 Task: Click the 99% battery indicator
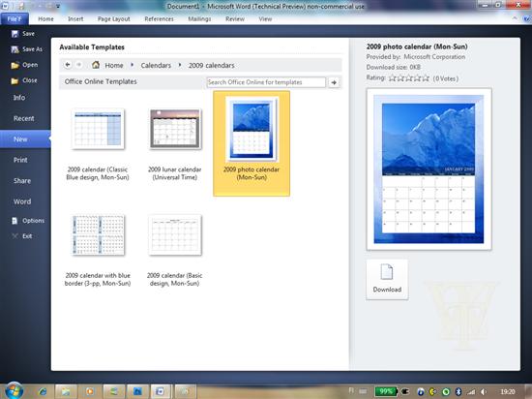pos(385,391)
